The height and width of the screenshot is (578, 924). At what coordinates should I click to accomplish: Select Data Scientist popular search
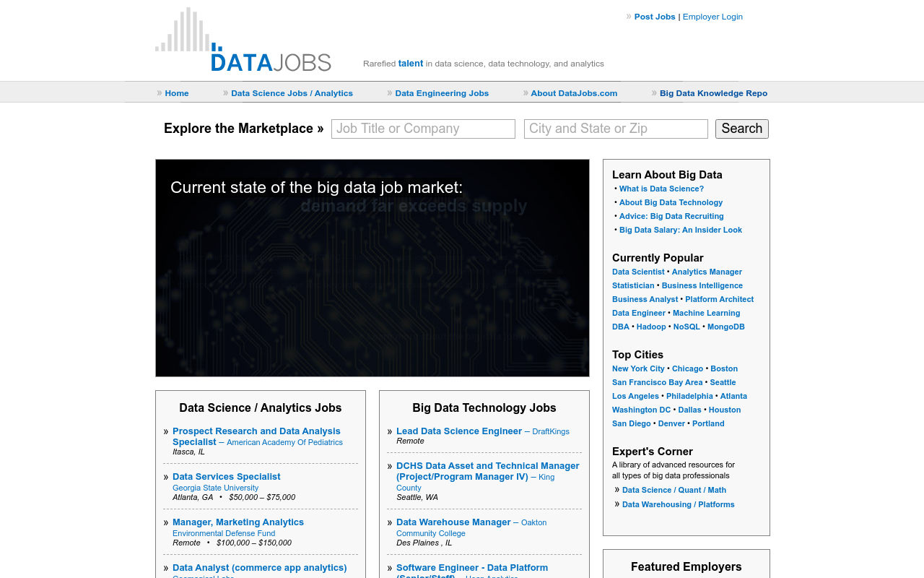click(x=638, y=272)
